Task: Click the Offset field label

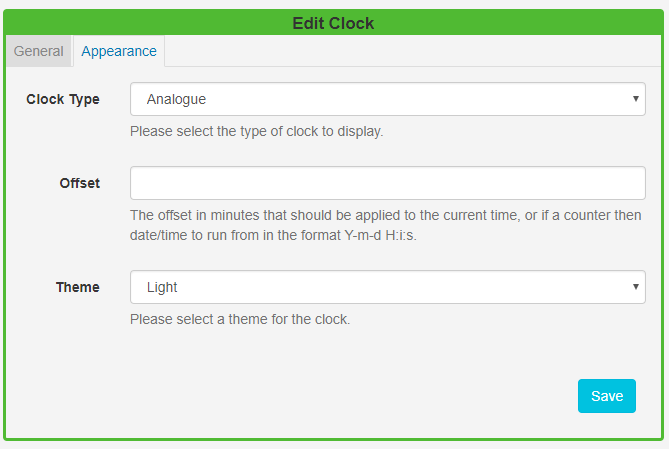Action: tap(79, 183)
